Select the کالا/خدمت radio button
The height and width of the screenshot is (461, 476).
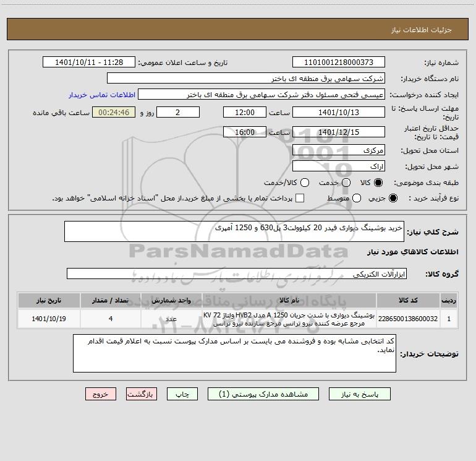point(305,183)
